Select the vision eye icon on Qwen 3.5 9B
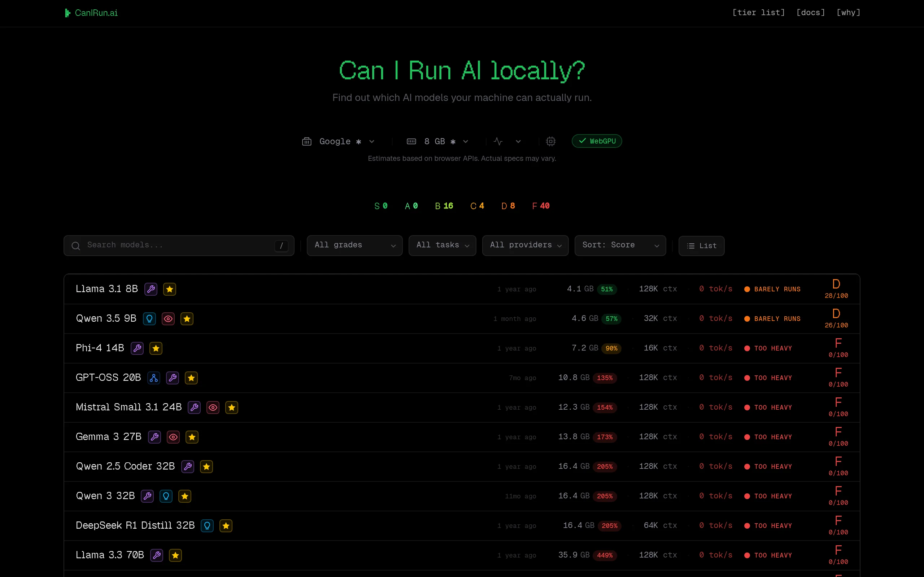This screenshot has width=924, height=577. tap(168, 319)
